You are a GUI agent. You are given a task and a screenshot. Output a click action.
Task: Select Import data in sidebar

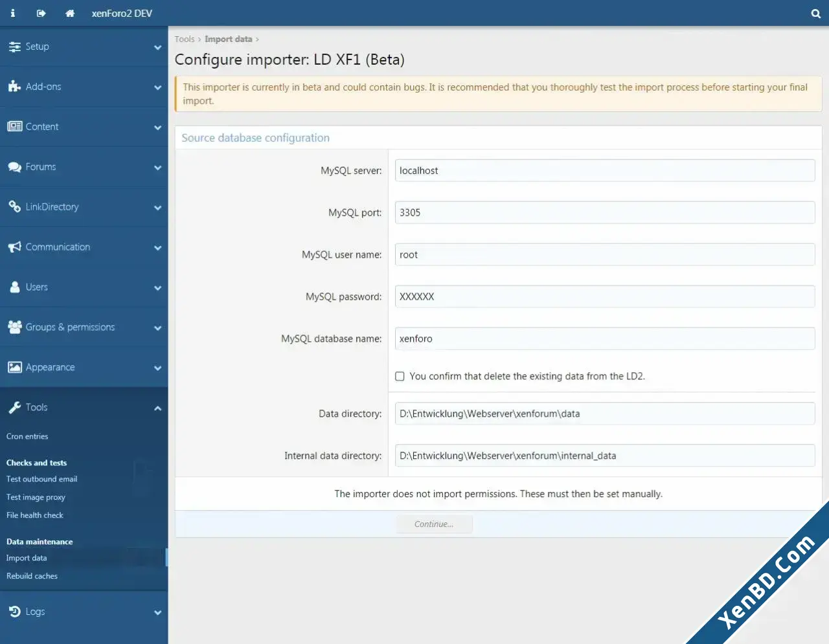(27, 558)
